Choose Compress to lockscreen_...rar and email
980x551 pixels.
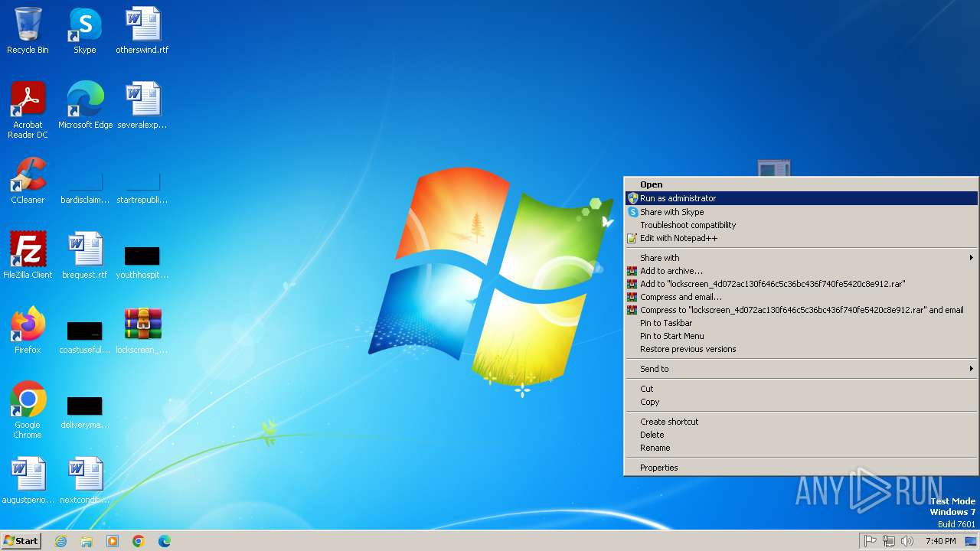click(x=802, y=310)
